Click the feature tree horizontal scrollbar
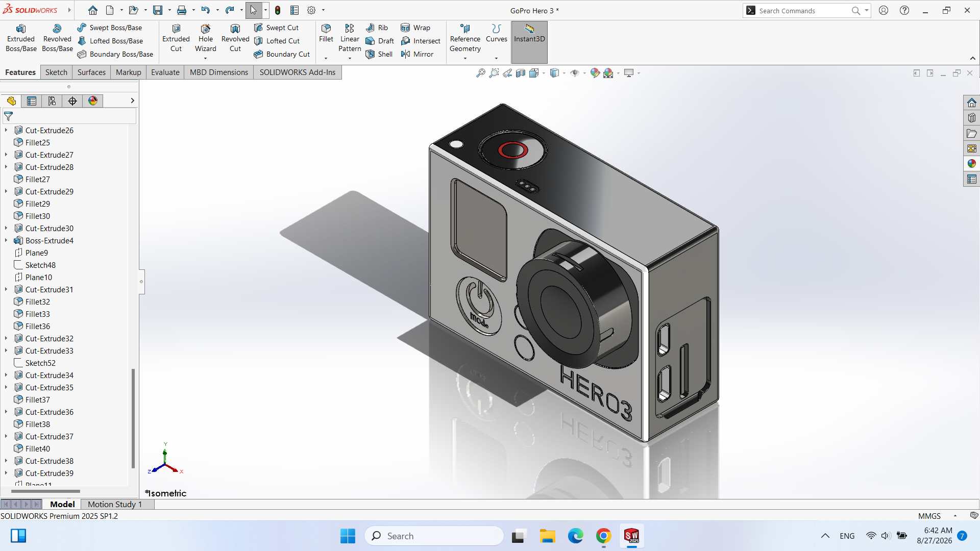The height and width of the screenshot is (551, 980). (x=45, y=491)
